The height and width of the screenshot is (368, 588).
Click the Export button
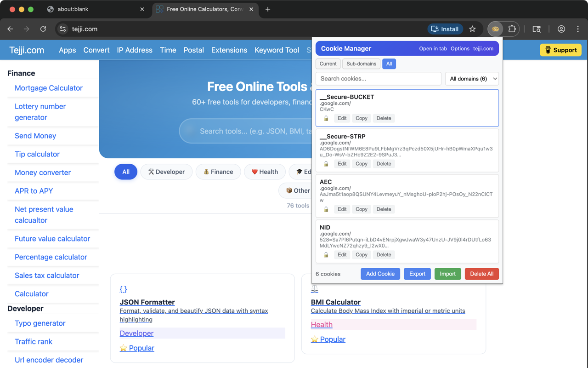click(x=417, y=274)
